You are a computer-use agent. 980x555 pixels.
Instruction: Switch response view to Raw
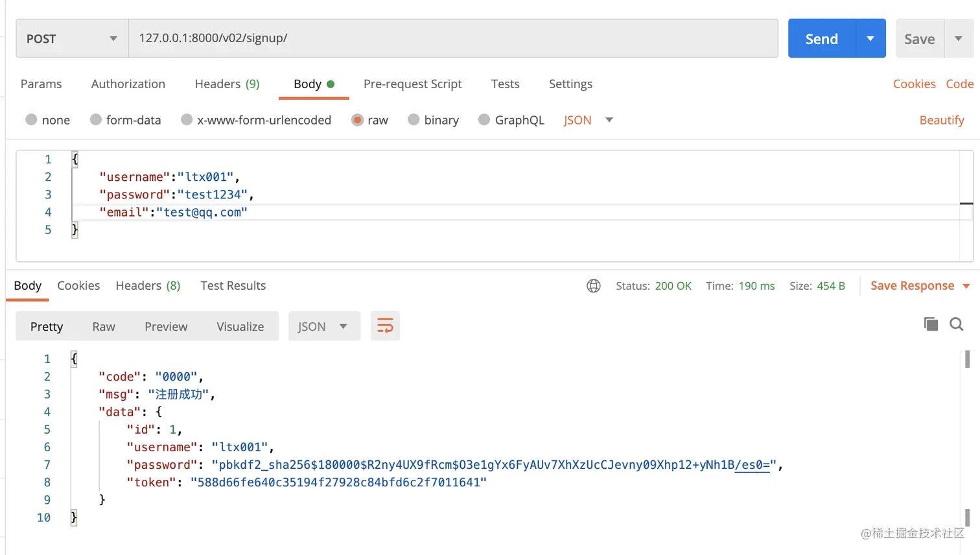(x=104, y=327)
